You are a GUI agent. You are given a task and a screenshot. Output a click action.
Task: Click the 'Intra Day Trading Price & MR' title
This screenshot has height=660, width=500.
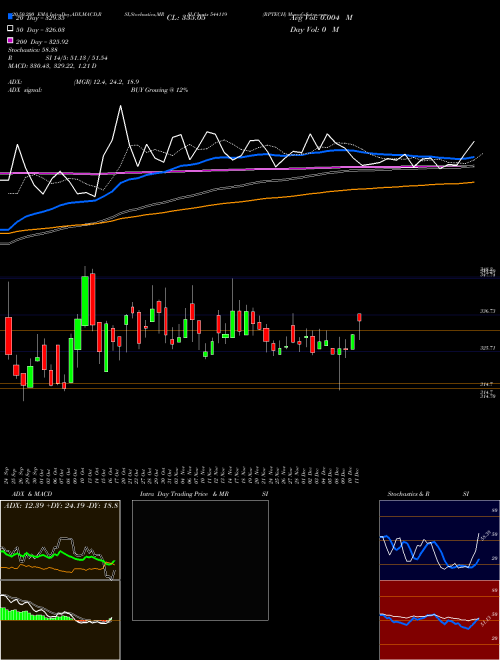click(184, 494)
